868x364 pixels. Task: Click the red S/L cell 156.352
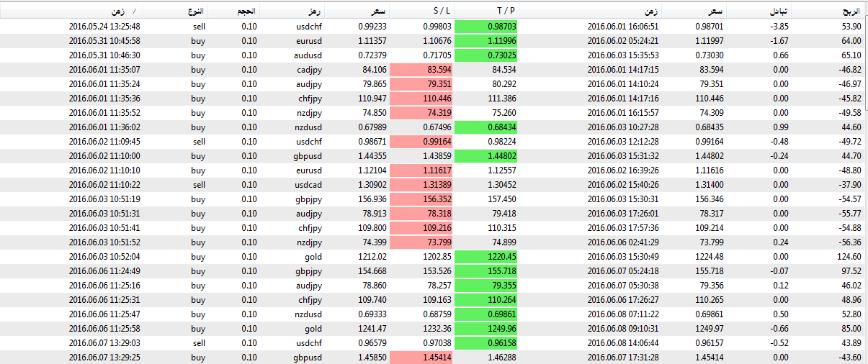[421, 199]
